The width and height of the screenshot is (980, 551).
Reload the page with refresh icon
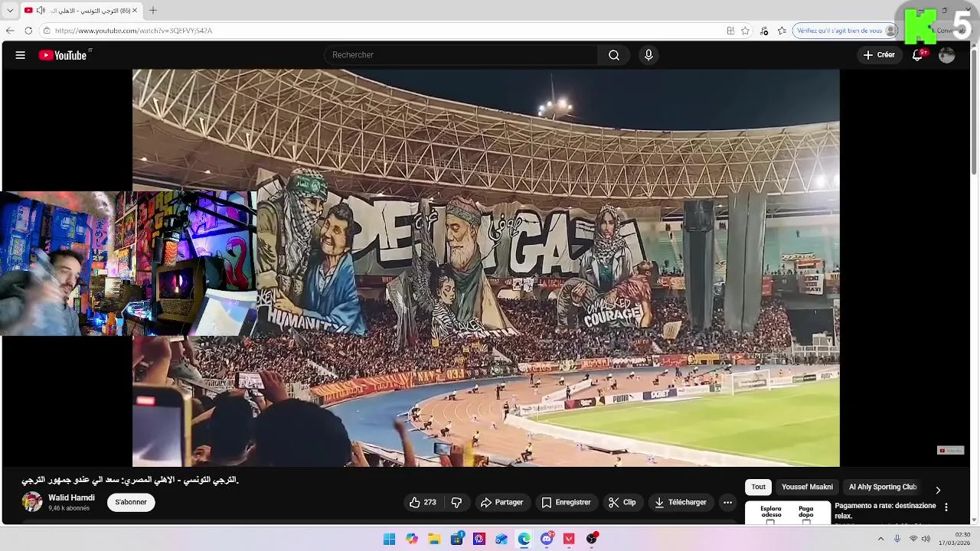pos(28,31)
